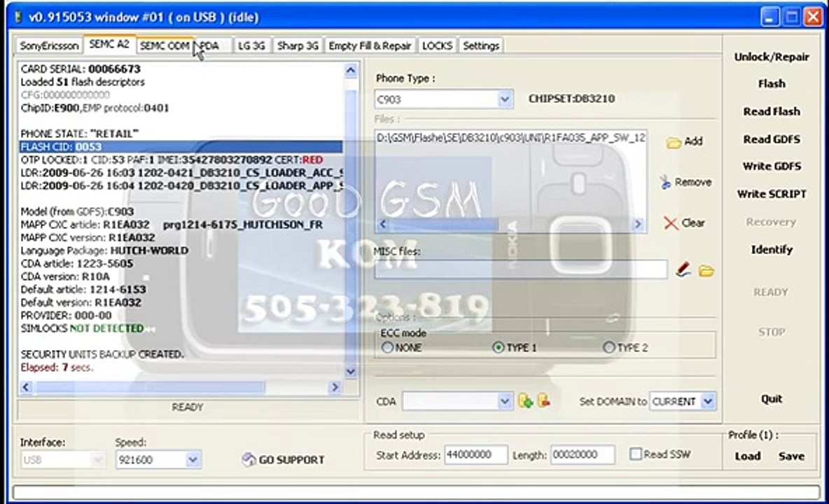Click the Length input field
The height and width of the screenshot is (504, 829).
(583, 455)
